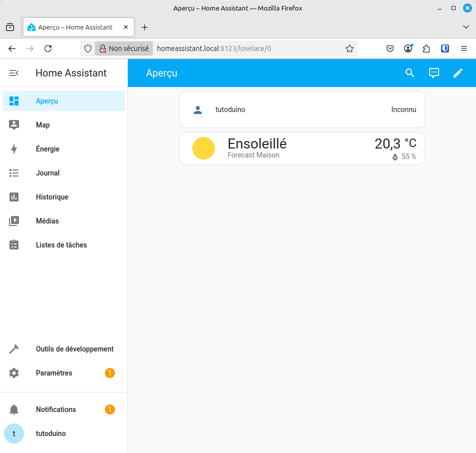Open the Notifications bell icon
Viewport: 476px width, 453px height.
click(x=14, y=409)
